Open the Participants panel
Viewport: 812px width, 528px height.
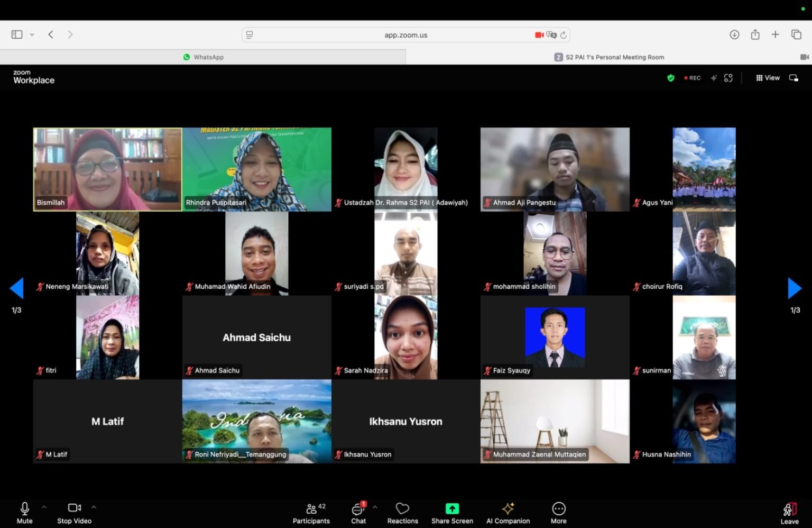pos(311,513)
